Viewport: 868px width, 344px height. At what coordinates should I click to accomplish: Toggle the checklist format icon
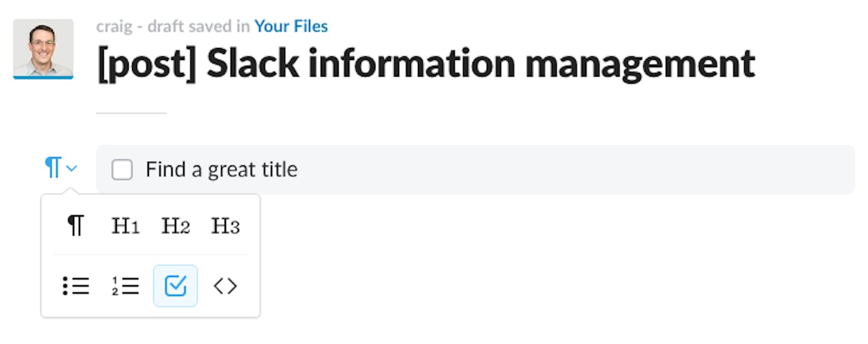tap(175, 286)
